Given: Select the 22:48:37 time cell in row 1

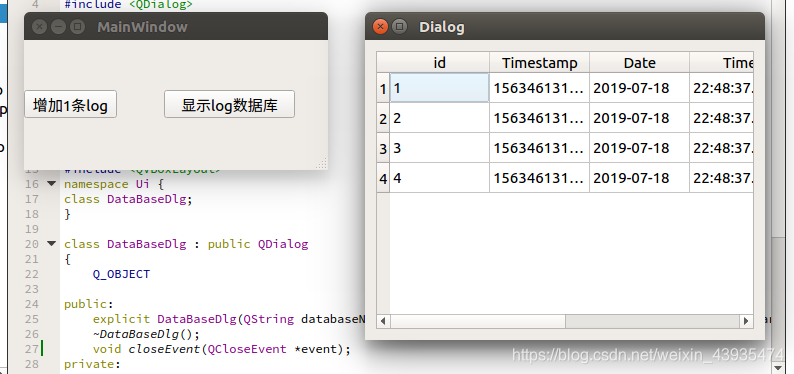Looking at the screenshot, I should (x=722, y=88).
